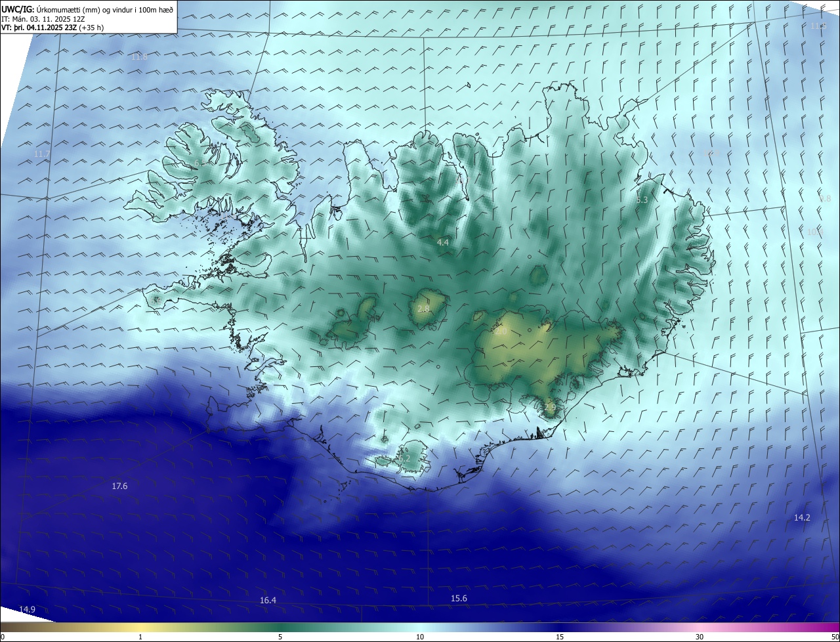Click the 11.7 value label over the sea
This screenshot has height=642, width=840.
(x=42, y=154)
